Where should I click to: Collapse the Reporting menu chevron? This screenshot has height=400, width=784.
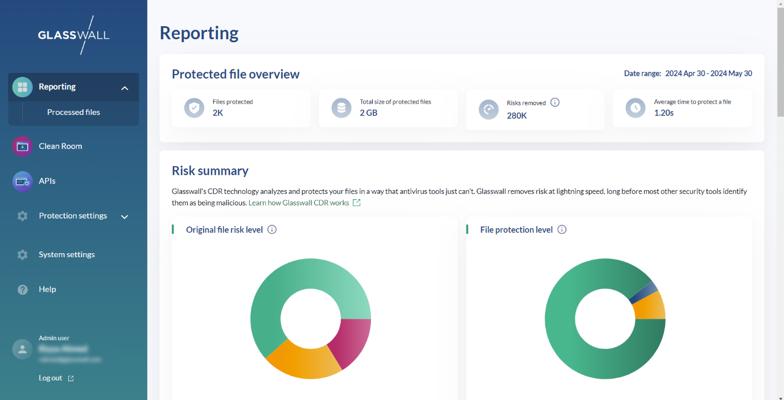coord(125,88)
